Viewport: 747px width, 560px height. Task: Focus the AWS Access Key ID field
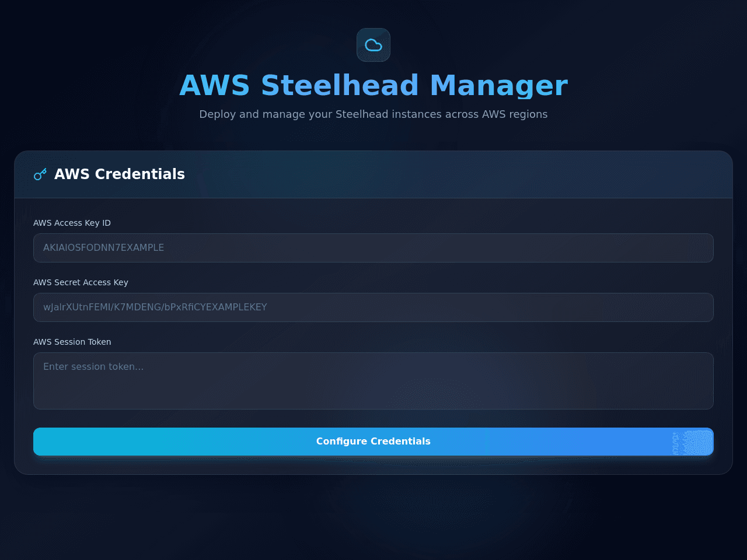[373, 248]
